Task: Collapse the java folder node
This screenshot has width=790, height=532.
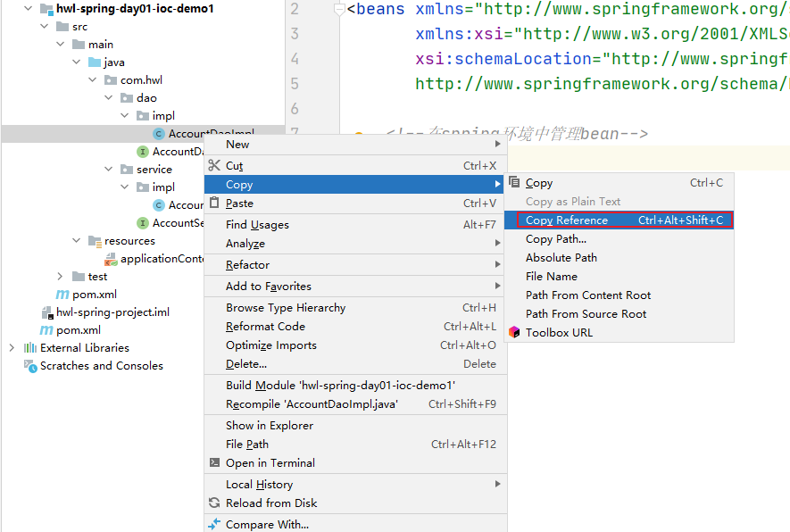Action: click(x=77, y=62)
